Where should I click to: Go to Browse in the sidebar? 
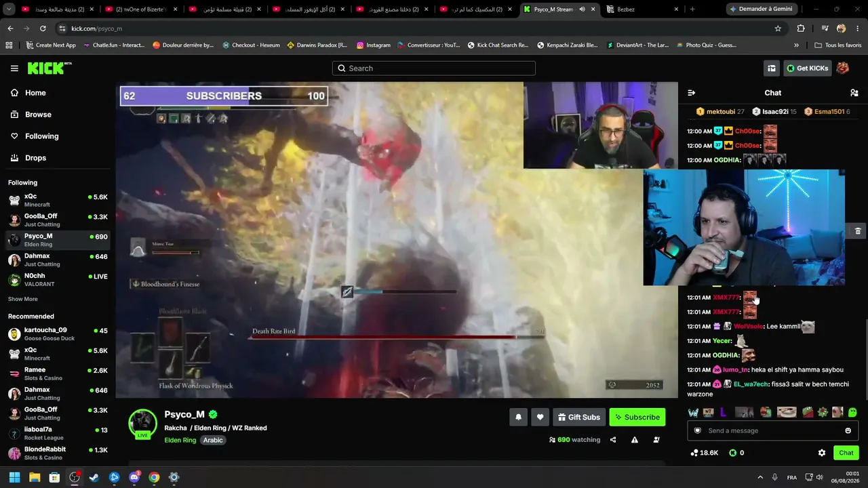38,115
